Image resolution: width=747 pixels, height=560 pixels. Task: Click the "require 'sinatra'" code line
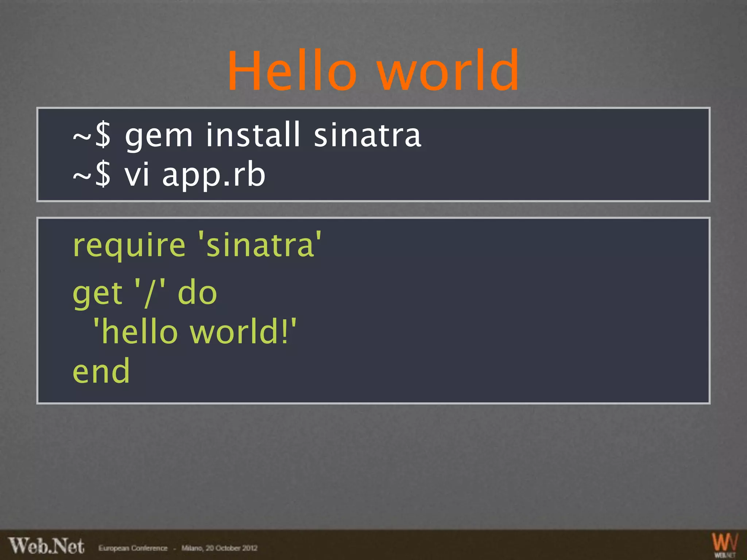(197, 245)
